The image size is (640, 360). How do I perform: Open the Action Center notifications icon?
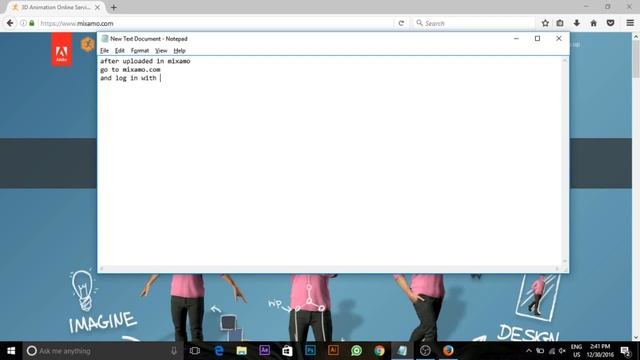coord(626,351)
